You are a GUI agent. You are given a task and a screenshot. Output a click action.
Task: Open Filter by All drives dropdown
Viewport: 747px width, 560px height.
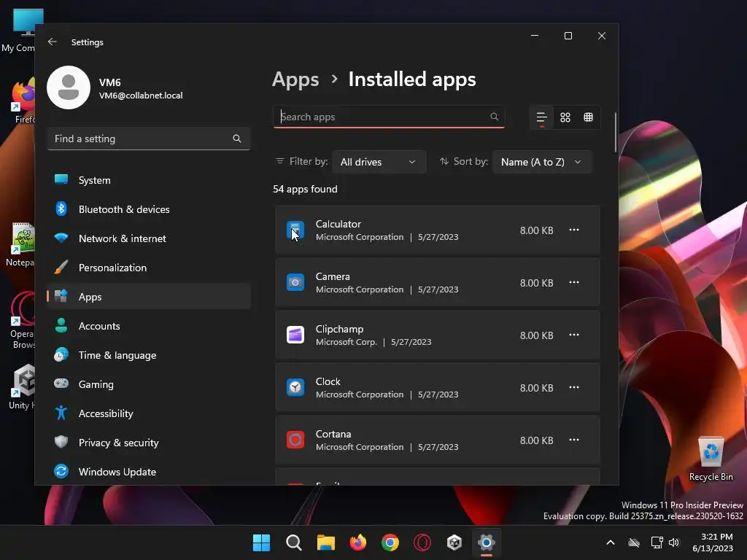click(379, 162)
